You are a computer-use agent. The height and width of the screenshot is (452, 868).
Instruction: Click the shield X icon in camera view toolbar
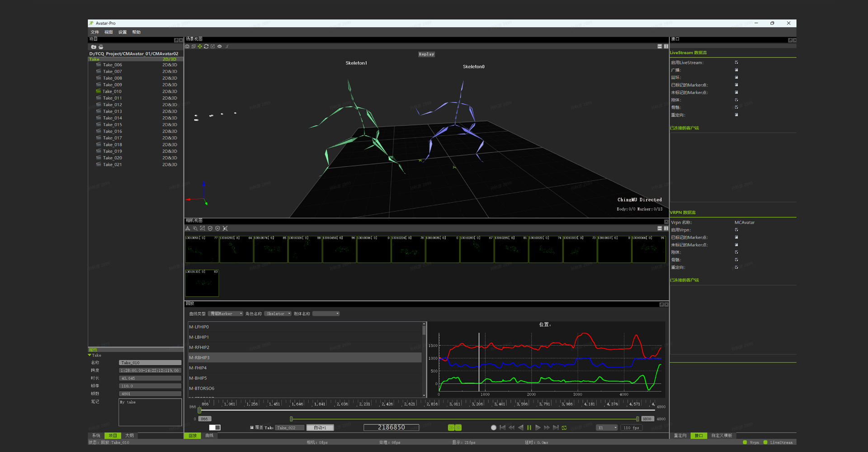(x=217, y=229)
